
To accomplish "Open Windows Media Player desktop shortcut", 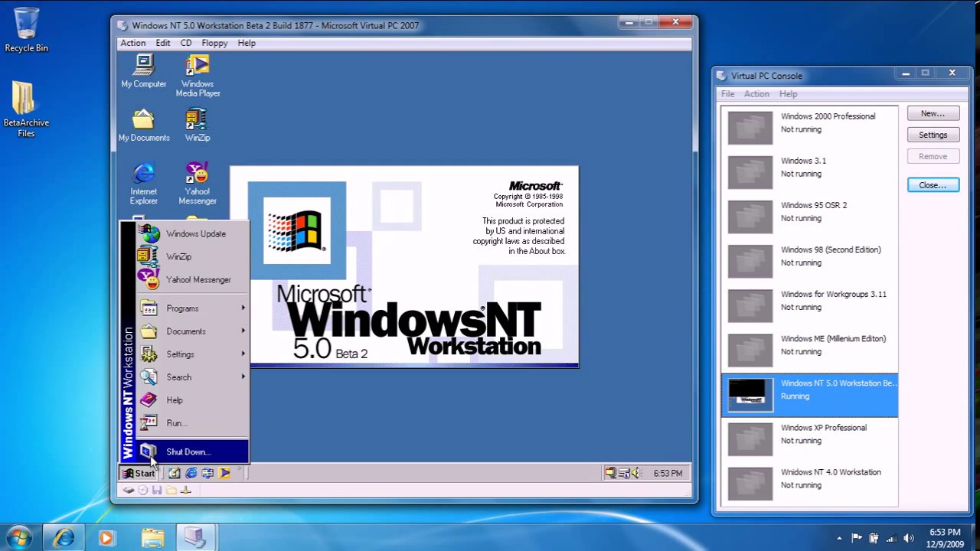I will [198, 75].
